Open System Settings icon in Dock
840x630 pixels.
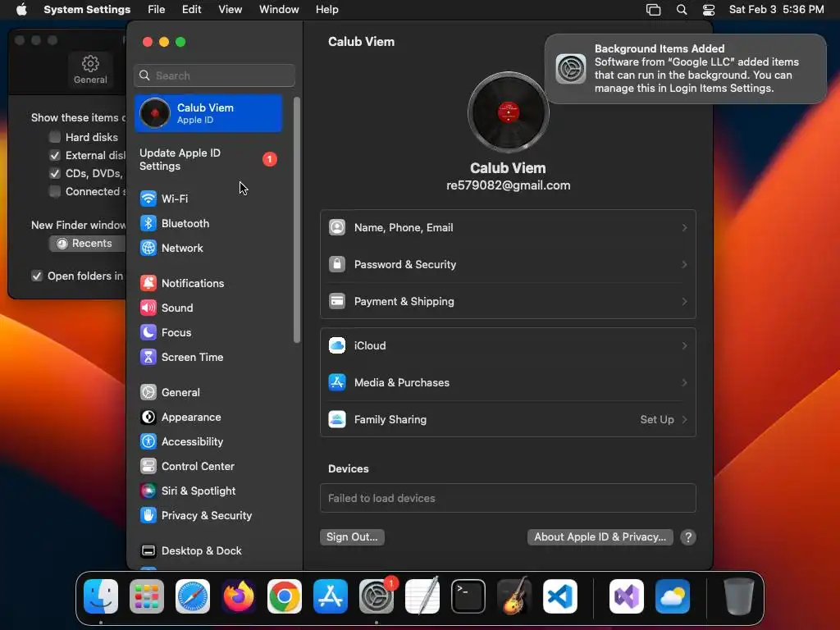(x=377, y=596)
